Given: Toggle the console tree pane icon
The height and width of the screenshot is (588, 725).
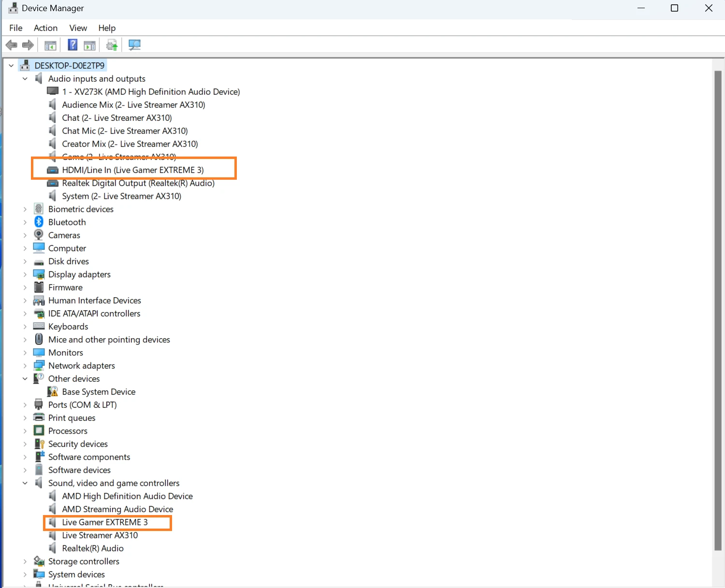Looking at the screenshot, I should (50, 45).
